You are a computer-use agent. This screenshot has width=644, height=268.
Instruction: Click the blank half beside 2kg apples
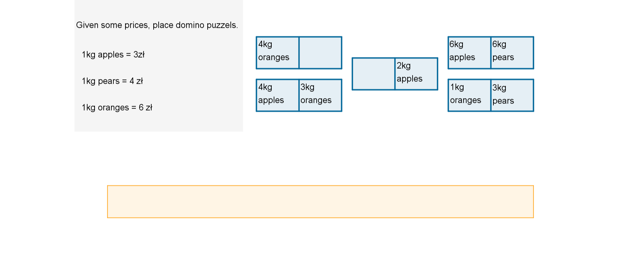click(x=373, y=74)
